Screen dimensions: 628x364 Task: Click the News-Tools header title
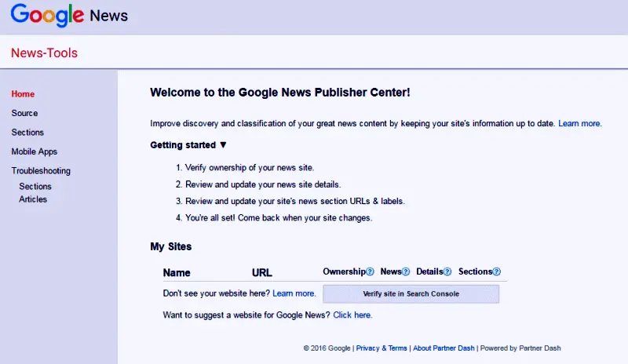[x=44, y=53]
